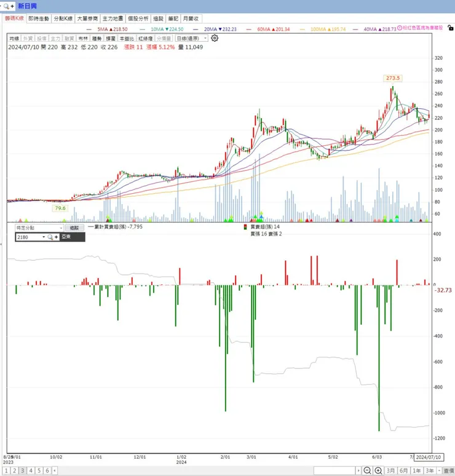The image size is (455, 476).
Task: Click the 新日興 stock name title
Action: click(27, 6)
